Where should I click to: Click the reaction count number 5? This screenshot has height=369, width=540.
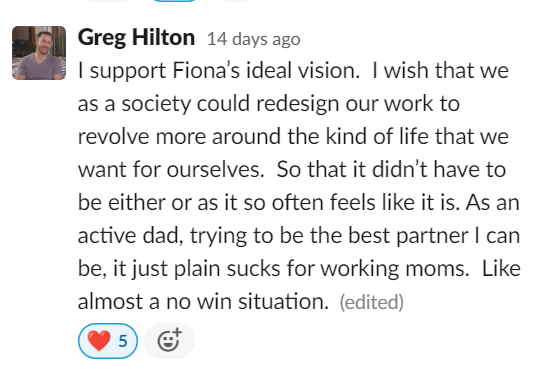tap(123, 341)
